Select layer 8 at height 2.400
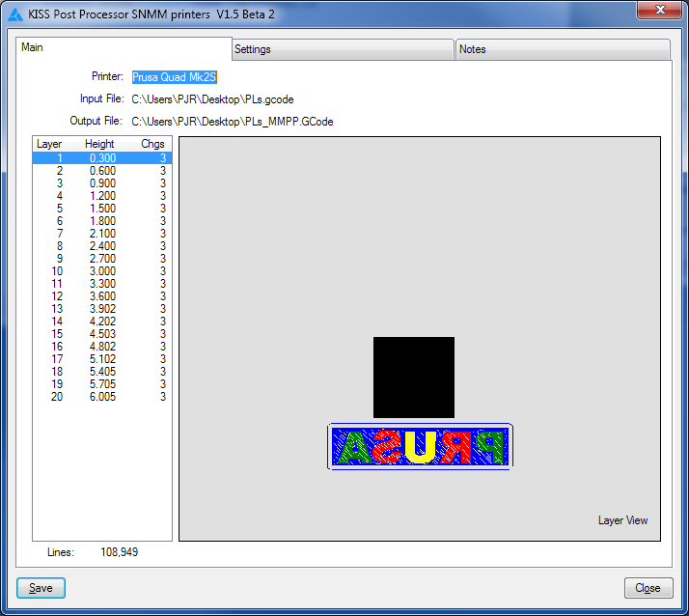Image resolution: width=689 pixels, height=616 pixels. (102, 246)
